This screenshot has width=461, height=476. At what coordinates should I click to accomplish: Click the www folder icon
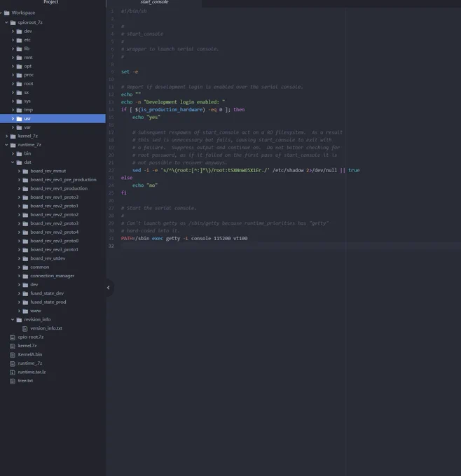click(25, 311)
